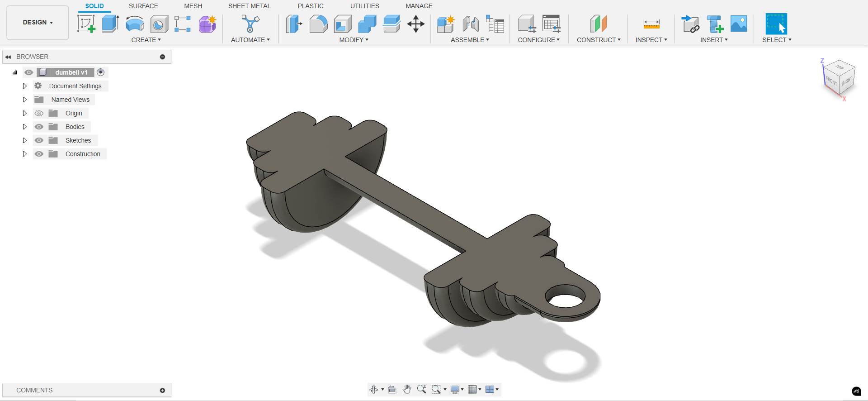Select the Move/Copy tool
Screen dimensions: 868x401
[x=416, y=24]
